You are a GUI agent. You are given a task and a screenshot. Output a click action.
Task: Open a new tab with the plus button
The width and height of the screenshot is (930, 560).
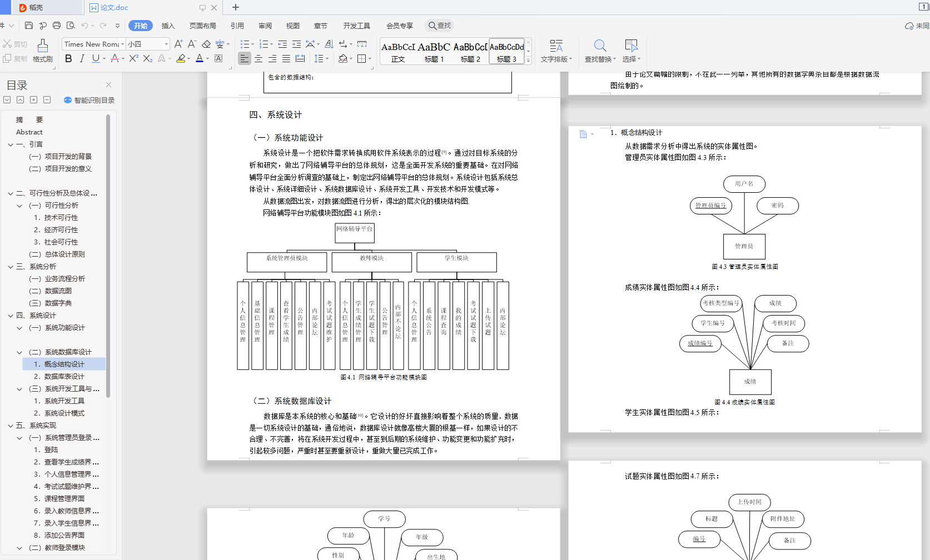coord(236,7)
